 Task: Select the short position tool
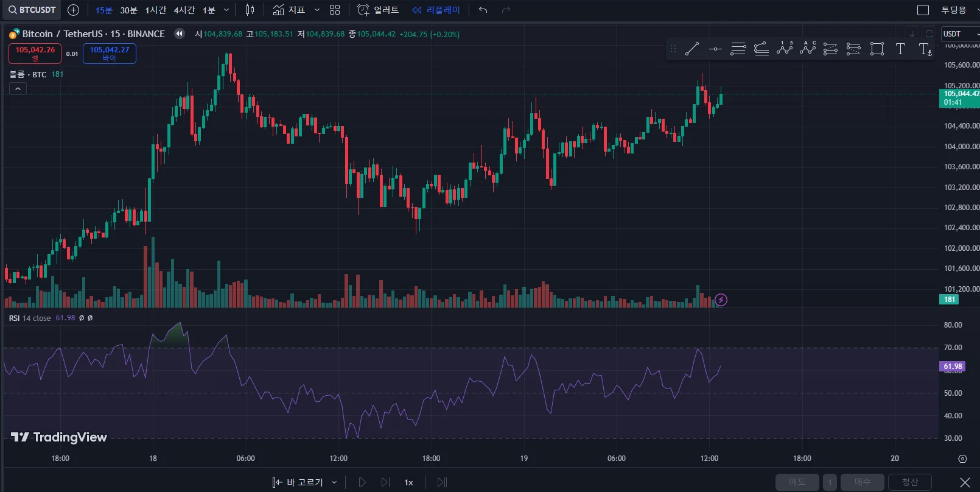854,49
